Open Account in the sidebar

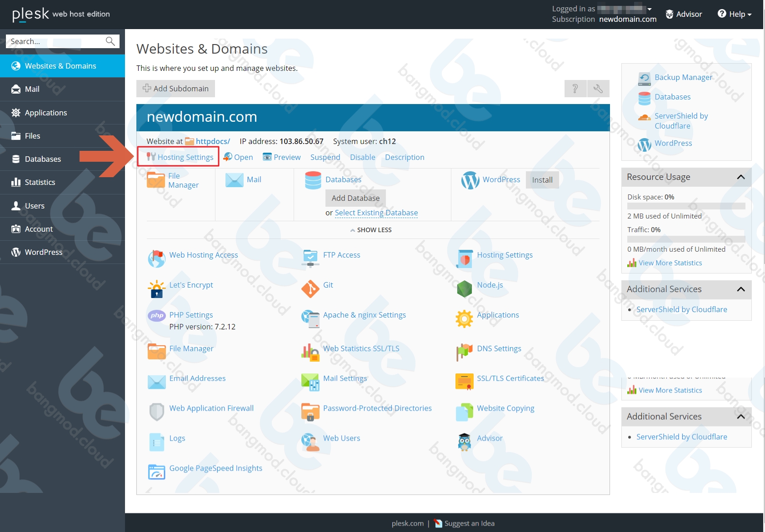[x=63, y=229]
